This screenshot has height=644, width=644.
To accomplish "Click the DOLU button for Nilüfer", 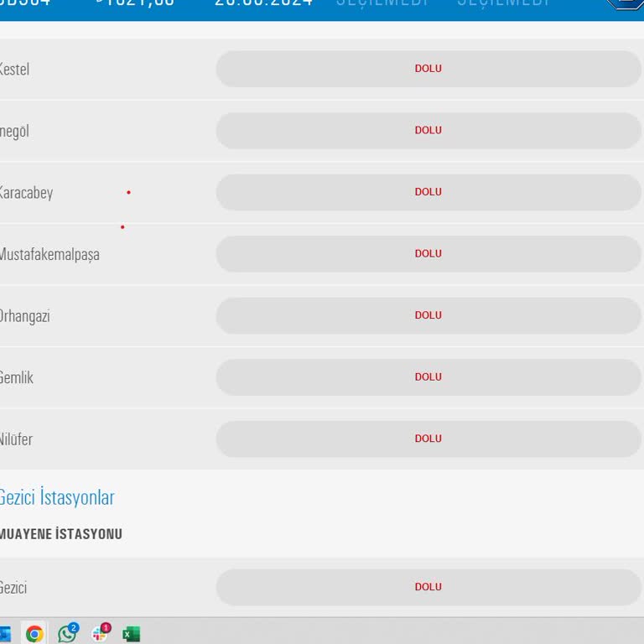I will click(x=428, y=439).
